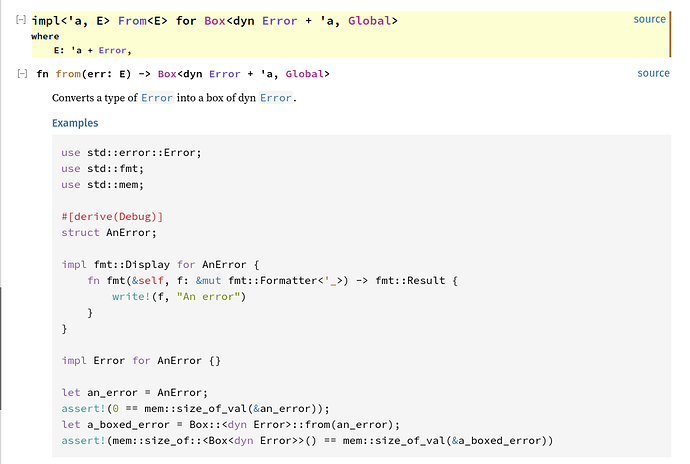Click the left-edge scroll indicator bar
The width and height of the screenshot is (690, 464).
click(x=1, y=348)
